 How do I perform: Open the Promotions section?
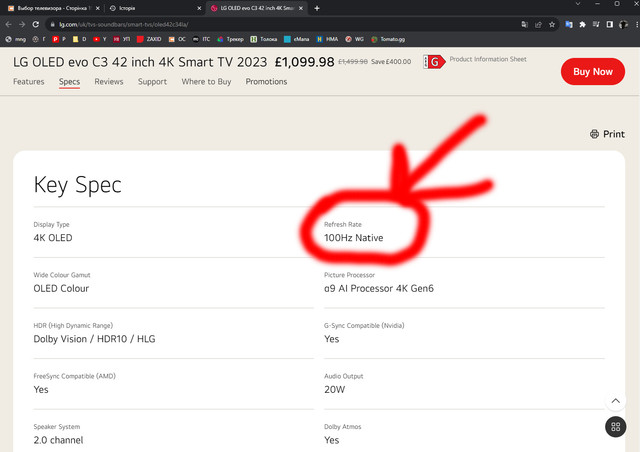click(266, 82)
